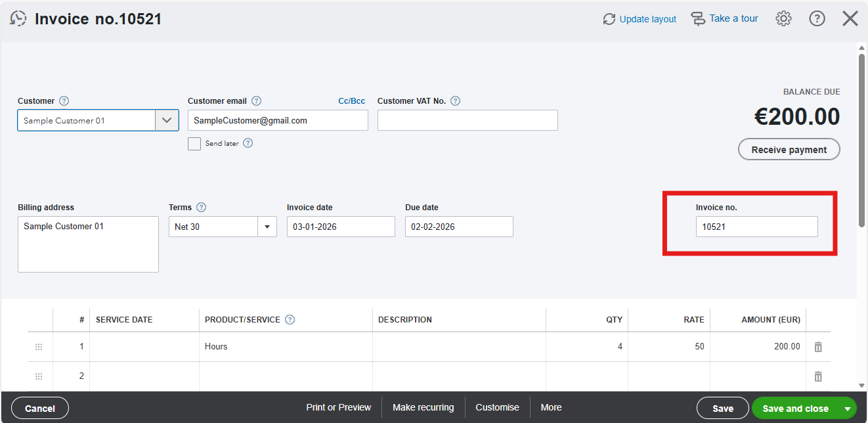This screenshot has height=423, width=868.
Task: Open the Cc/Bcc link
Action: (352, 101)
